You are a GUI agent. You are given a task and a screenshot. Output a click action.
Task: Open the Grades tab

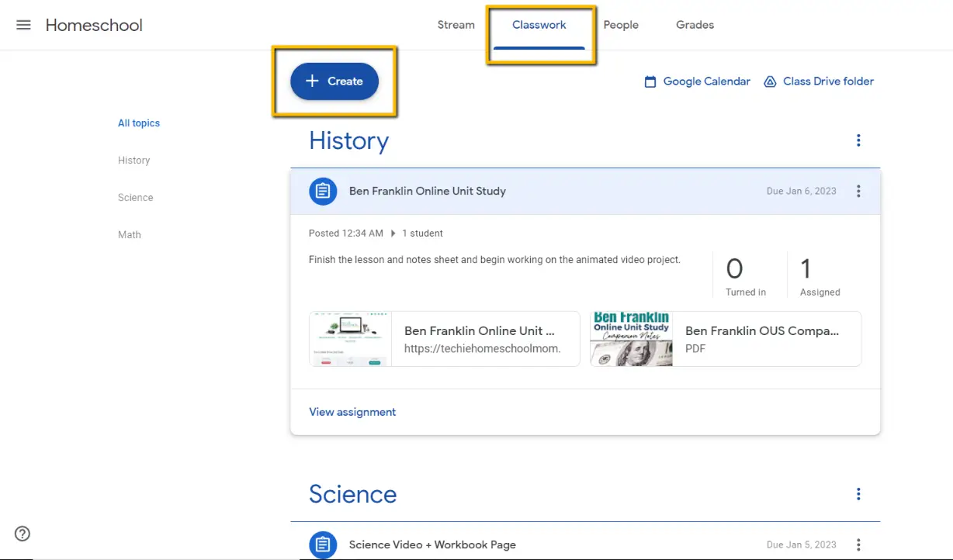pos(695,25)
